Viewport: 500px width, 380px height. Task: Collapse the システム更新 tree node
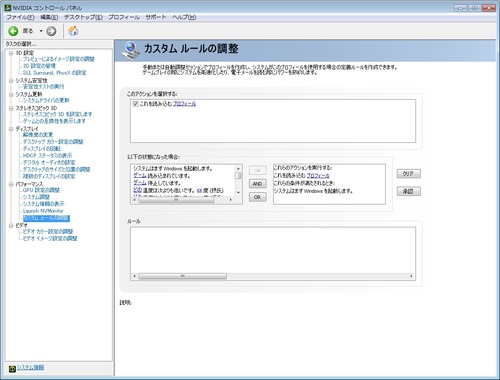[11, 95]
